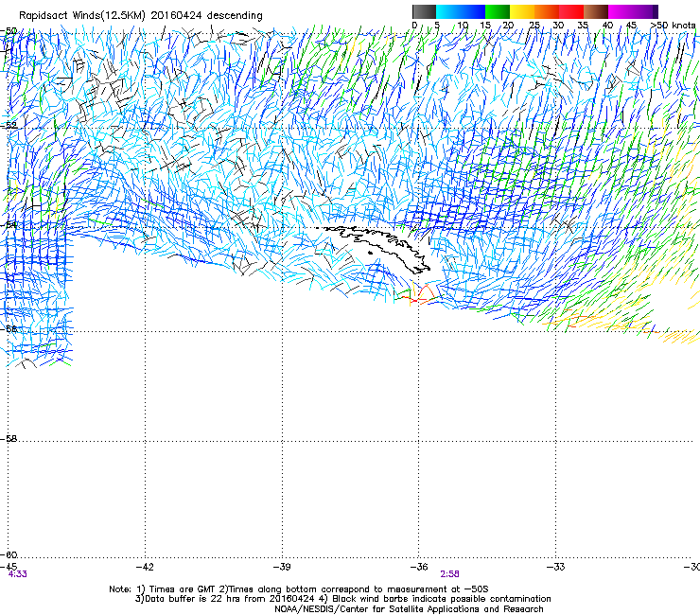Viewport: 700px width, 615px height.
Task: Click the legend label '35'
Action: point(583,25)
